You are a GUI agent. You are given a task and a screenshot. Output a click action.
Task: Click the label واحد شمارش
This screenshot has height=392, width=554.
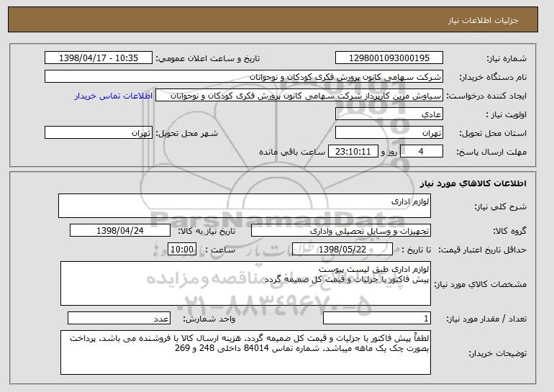pyautogui.click(x=209, y=319)
